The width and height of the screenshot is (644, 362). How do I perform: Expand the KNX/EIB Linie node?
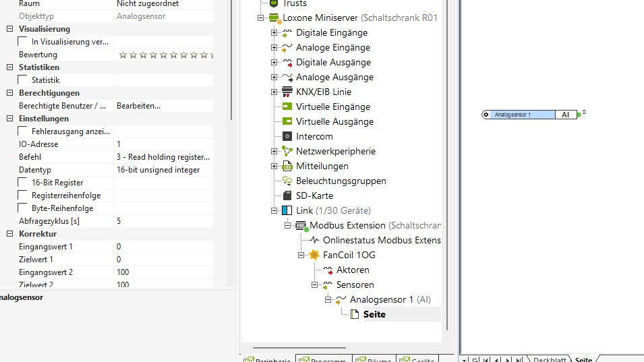(x=274, y=92)
